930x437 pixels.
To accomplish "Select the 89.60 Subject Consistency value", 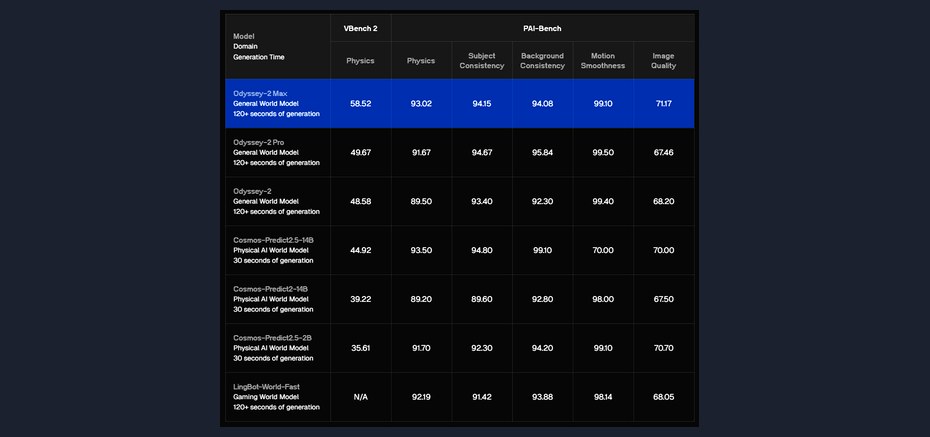I will tap(482, 299).
